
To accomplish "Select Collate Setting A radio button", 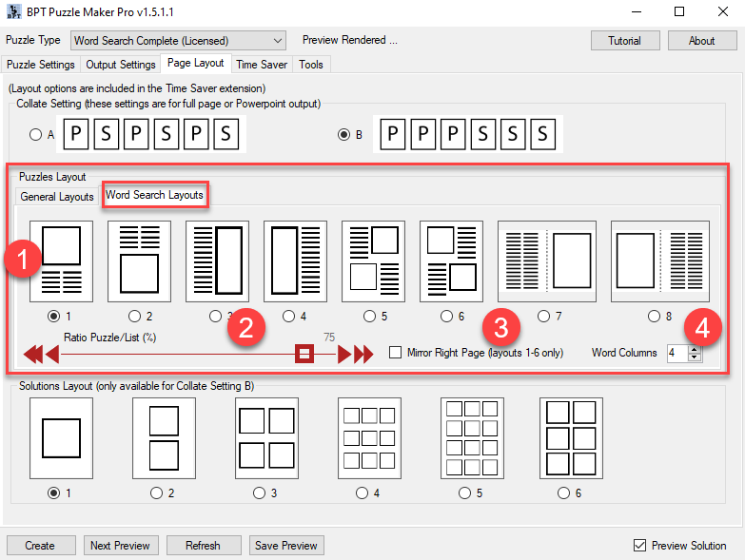I will tap(36, 135).
